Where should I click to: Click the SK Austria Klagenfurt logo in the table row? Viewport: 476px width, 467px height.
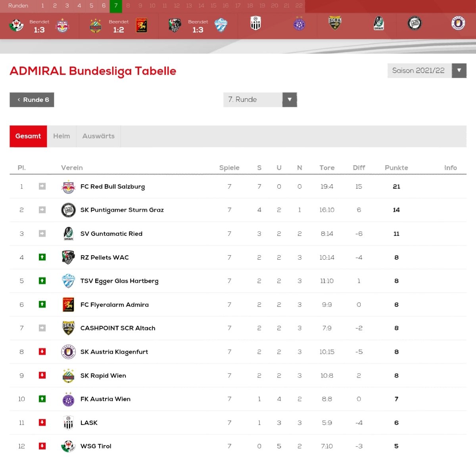(x=68, y=352)
